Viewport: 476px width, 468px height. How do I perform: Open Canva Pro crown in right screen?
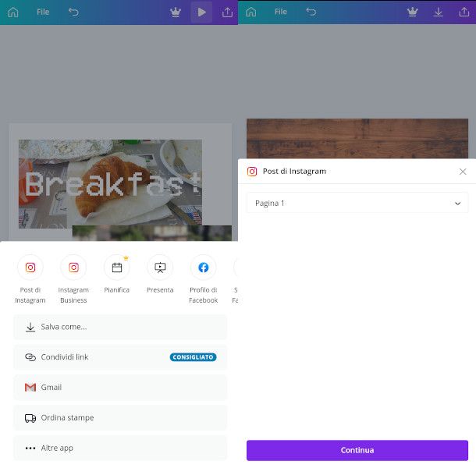pyautogui.click(x=413, y=12)
